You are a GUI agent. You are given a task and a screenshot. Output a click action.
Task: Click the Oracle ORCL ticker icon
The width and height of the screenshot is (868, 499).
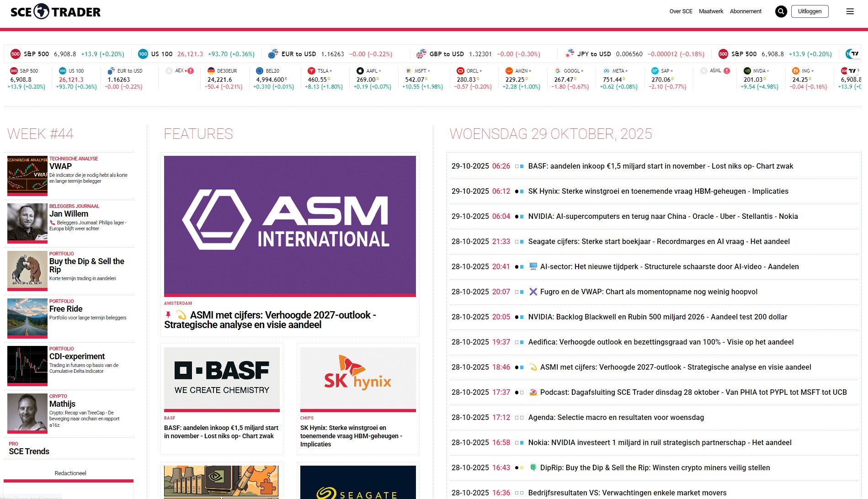tap(460, 71)
